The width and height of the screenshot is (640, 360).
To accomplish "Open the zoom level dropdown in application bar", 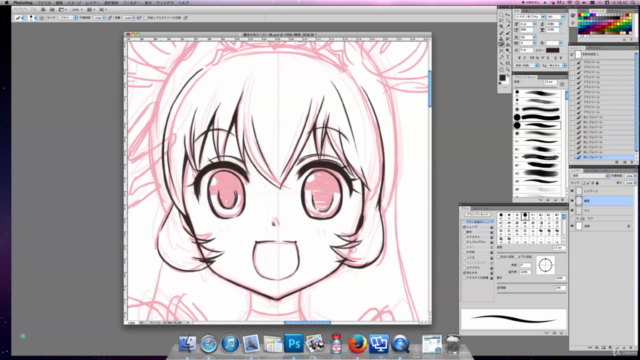I will (x=77, y=10).
